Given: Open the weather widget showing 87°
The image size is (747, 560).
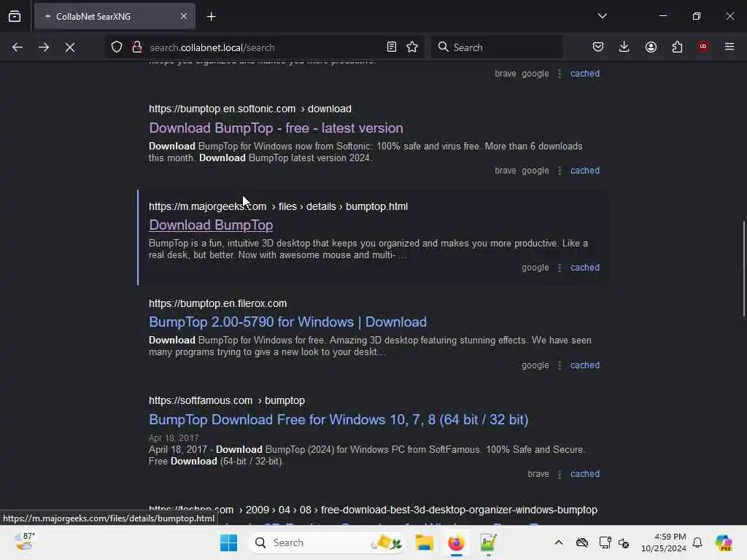Looking at the screenshot, I should coord(24,542).
